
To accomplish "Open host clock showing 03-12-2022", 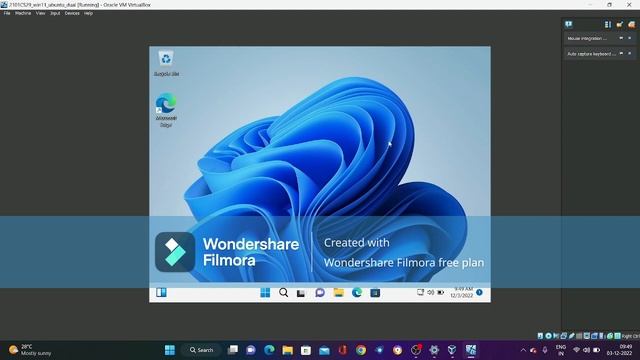I will [x=620, y=350].
